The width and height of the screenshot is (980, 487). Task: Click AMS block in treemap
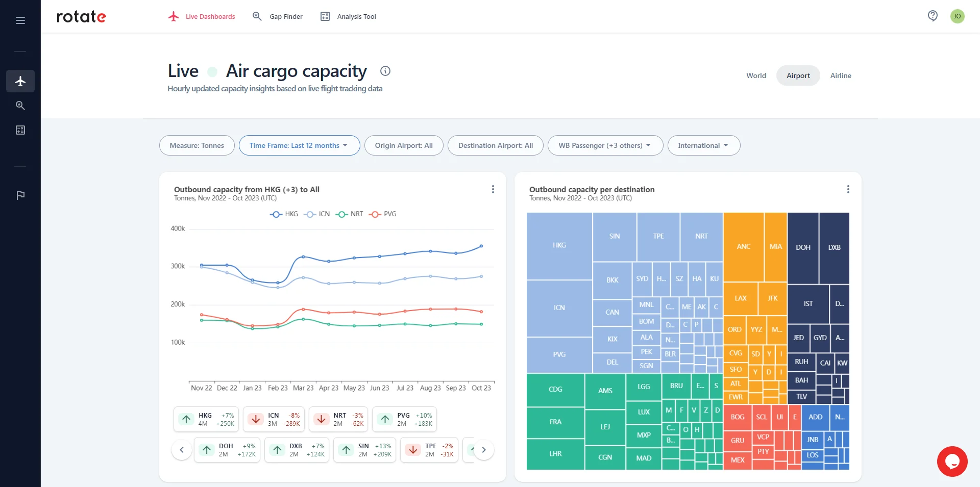[605, 391]
